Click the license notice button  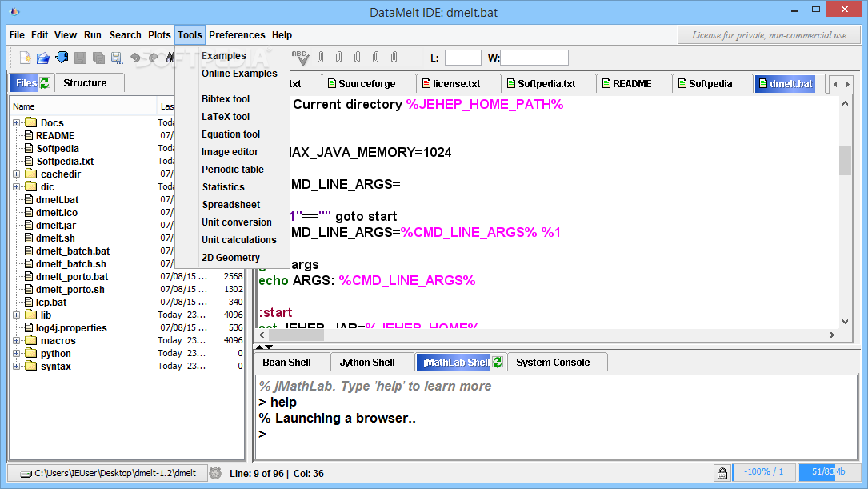pyautogui.click(x=769, y=35)
